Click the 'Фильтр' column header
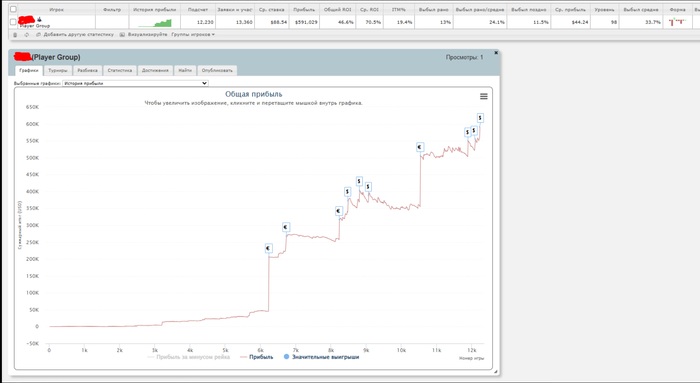 point(112,9)
